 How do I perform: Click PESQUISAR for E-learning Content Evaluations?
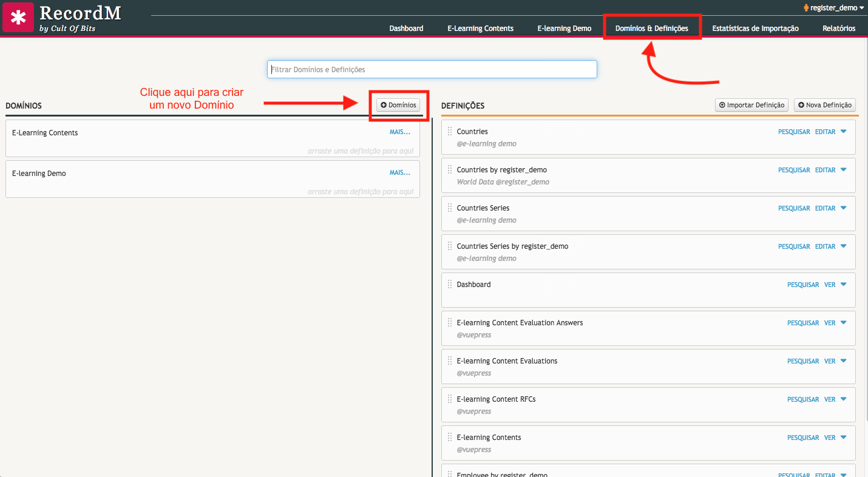tap(803, 361)
